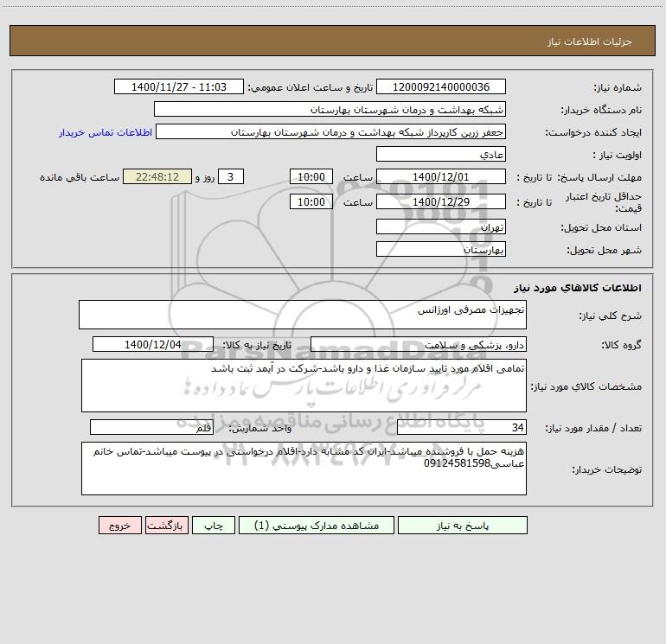
Task: Open اطلاعات تماس خریدار link
Action: point(106,132)
